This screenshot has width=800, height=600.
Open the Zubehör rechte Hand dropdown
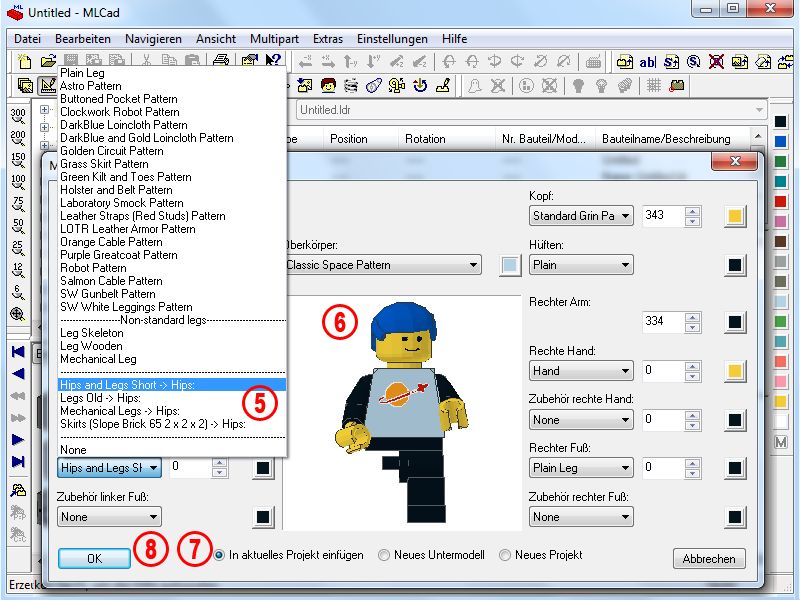coord(581,420)
